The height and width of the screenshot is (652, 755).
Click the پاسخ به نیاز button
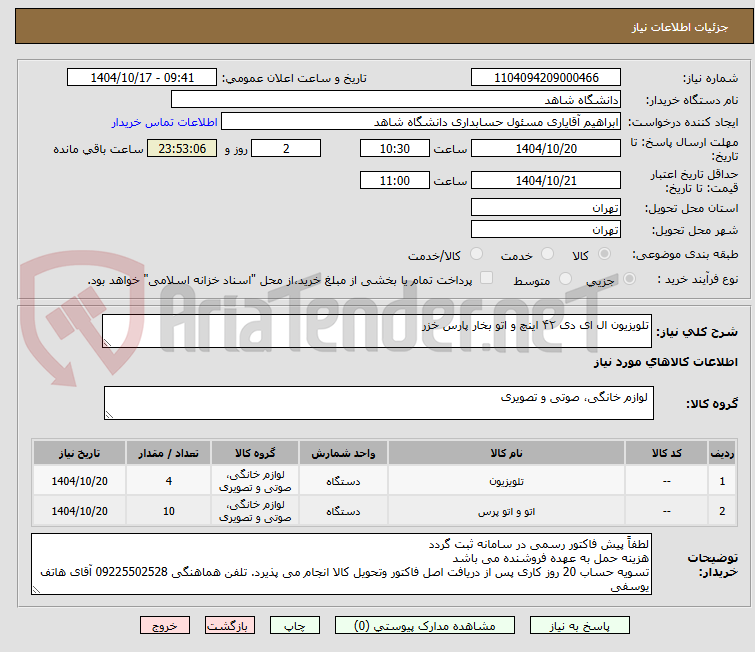pyautogui.click(x=579, y=626)
